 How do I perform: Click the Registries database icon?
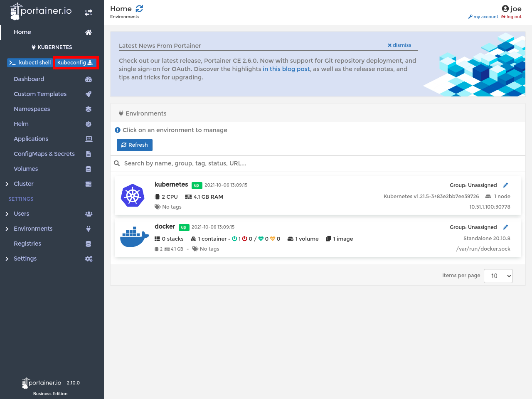(x=89, y=244)
